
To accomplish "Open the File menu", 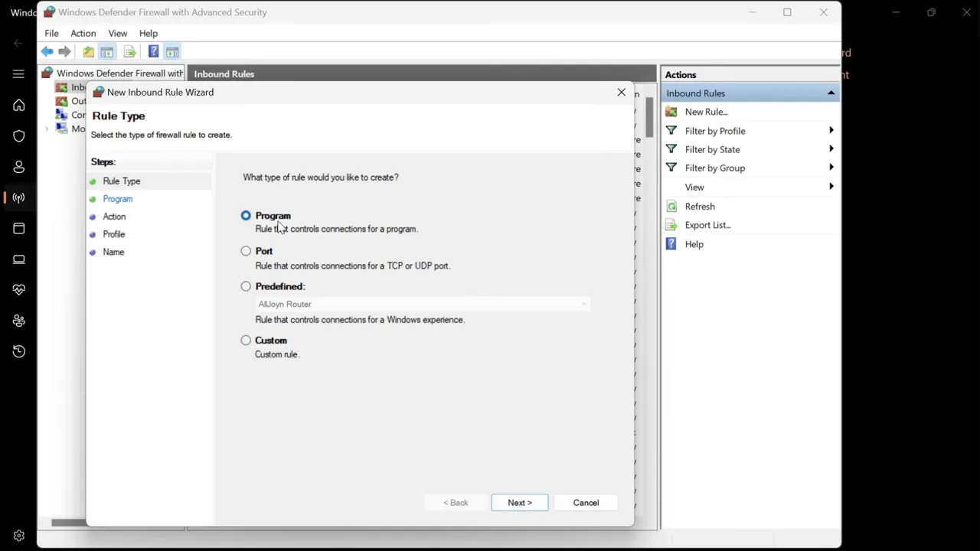I will tap(51, 34).
